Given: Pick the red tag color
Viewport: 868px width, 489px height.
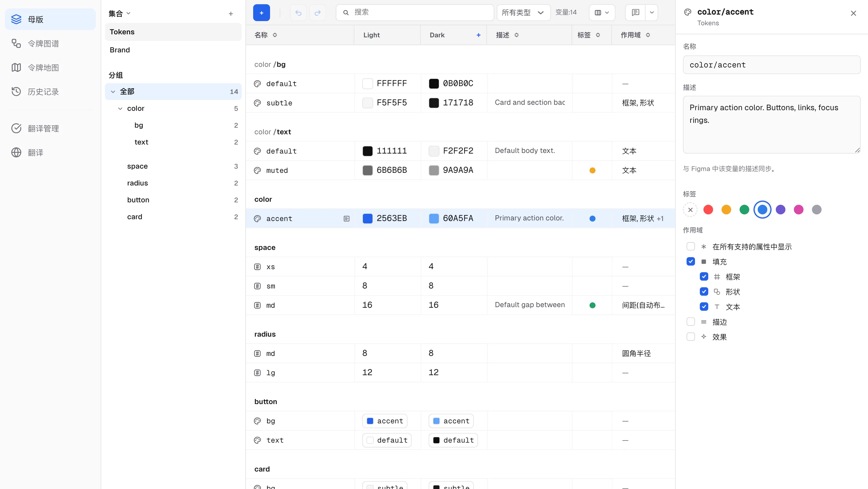Looking at the screenshot, I should [x=708, y=210].
